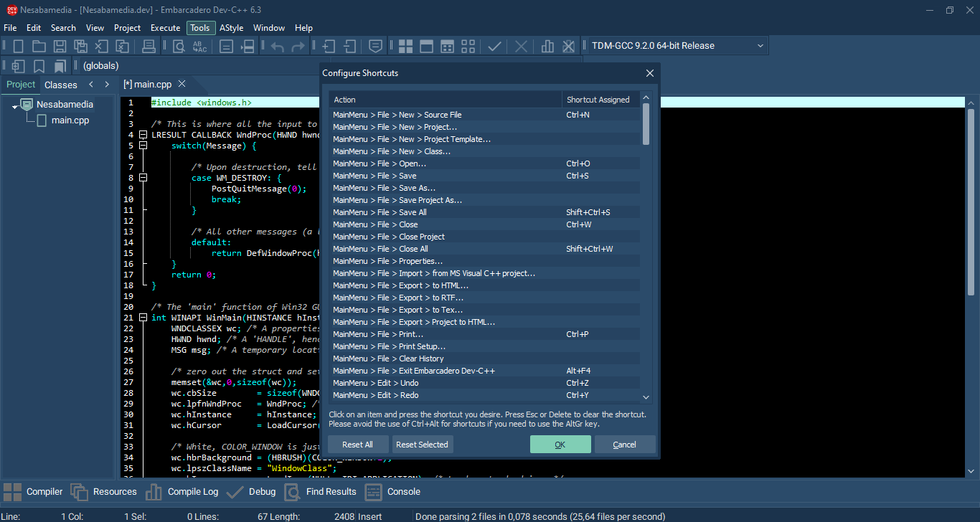Collapse the WinMain fold marker on line 21

(143, 318)
